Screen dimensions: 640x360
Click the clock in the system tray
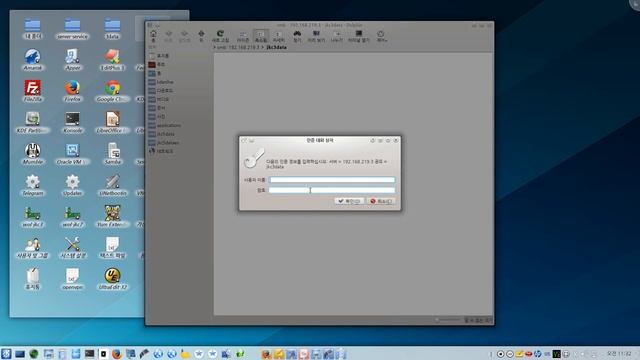coord(619,353)
